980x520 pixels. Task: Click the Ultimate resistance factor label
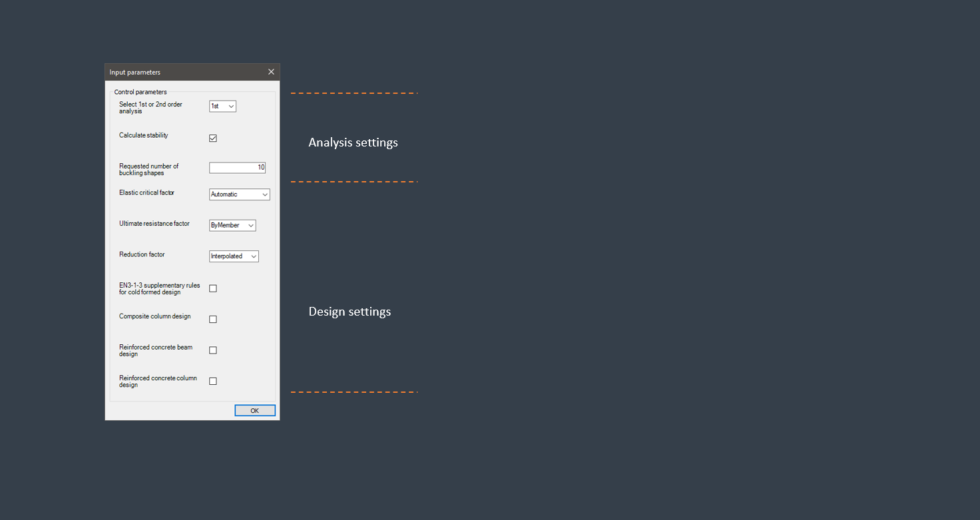coord(154,224)
